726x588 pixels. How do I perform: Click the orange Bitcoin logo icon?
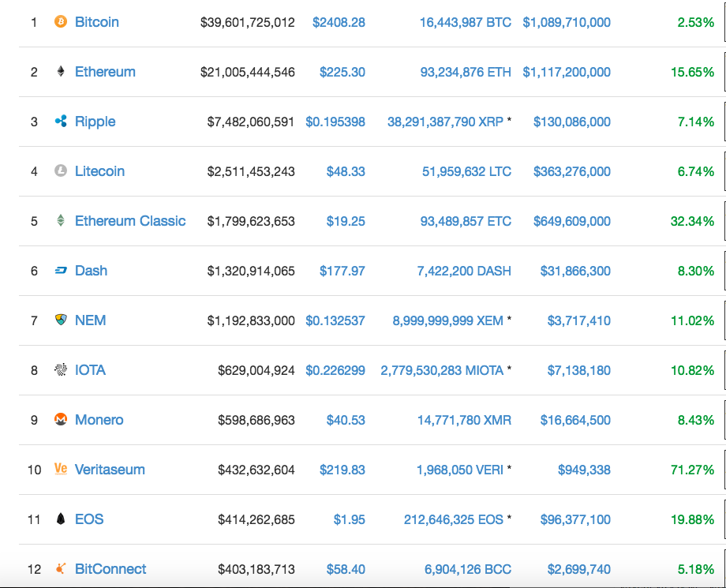(61, 22)
